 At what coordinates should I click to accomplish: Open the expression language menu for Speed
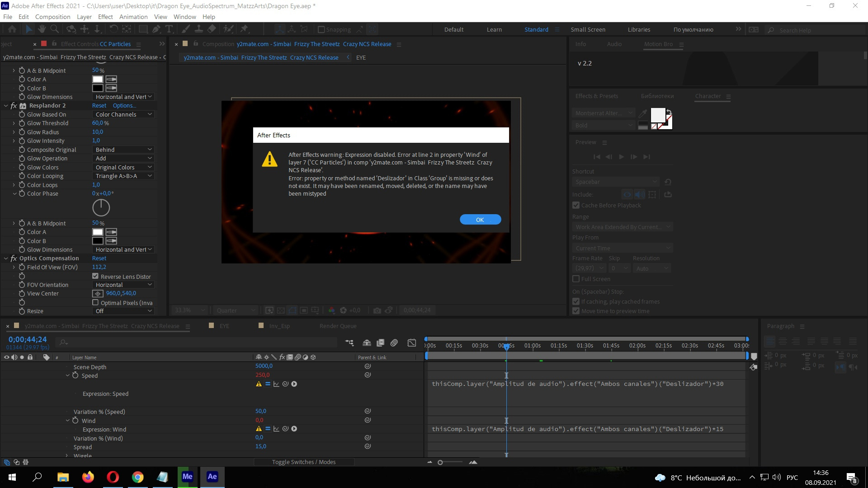pyautogui.click(x=294, y=384)
